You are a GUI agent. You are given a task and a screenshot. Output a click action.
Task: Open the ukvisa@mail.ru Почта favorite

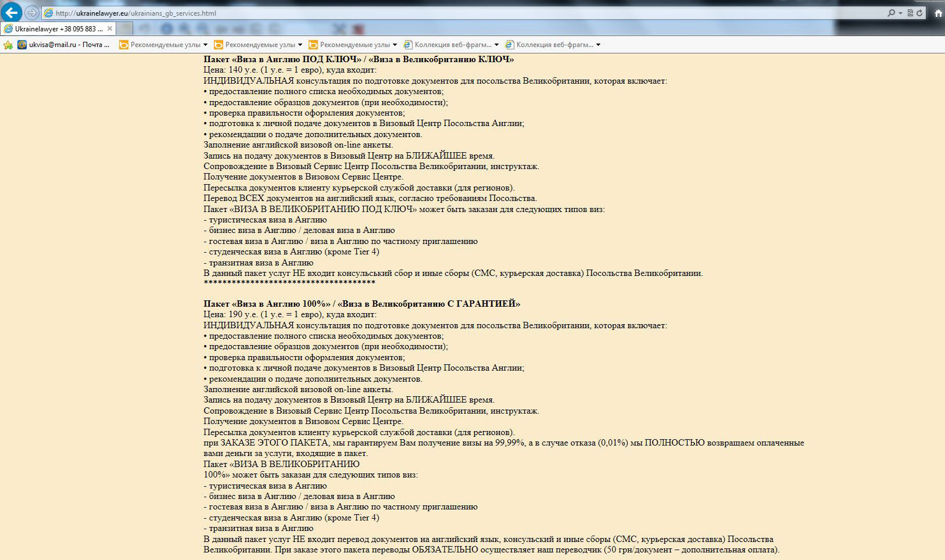pos(63,45)
